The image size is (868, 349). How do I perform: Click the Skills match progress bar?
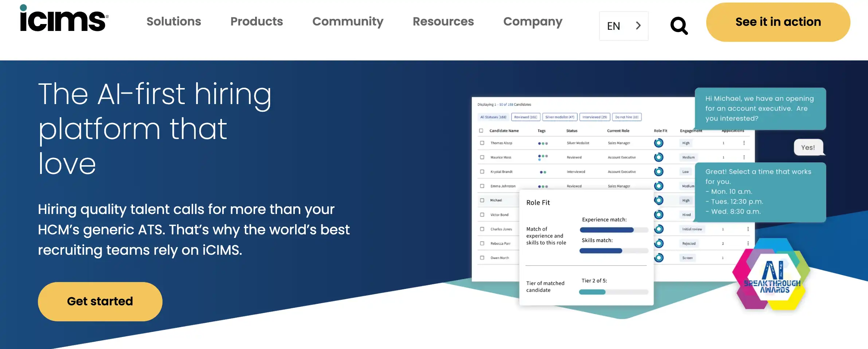tap(614, 251)
